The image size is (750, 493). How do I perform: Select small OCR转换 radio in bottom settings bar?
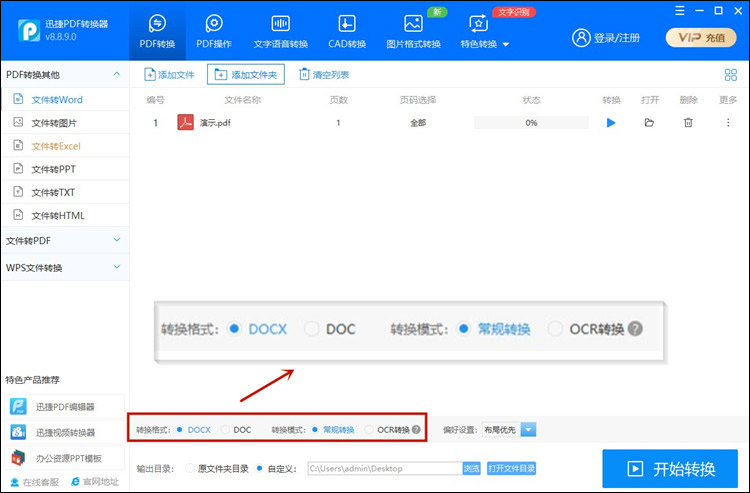tap(368, 429)
